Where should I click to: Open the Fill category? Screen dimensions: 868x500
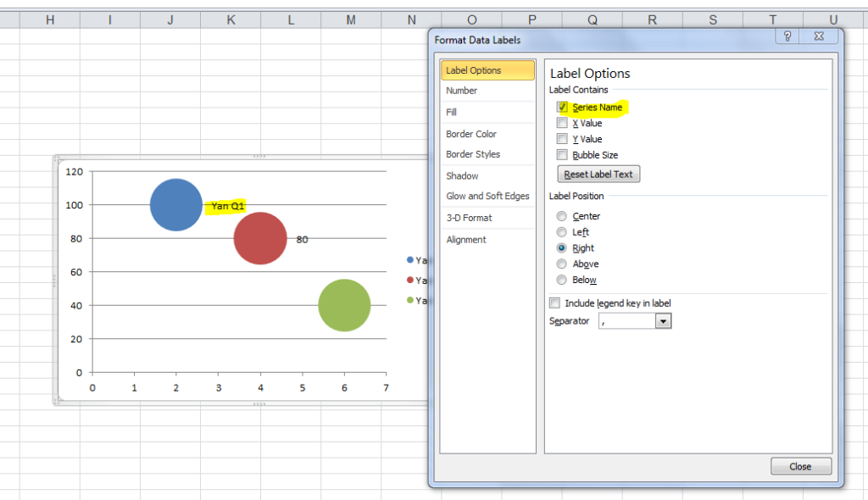click(x=487, y=112)
